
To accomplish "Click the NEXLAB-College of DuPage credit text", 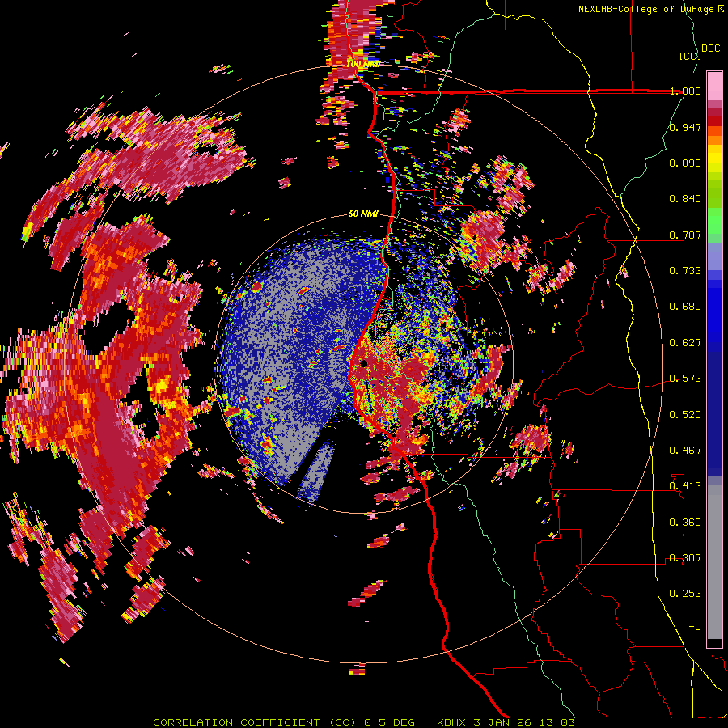I will pos(645,9).
